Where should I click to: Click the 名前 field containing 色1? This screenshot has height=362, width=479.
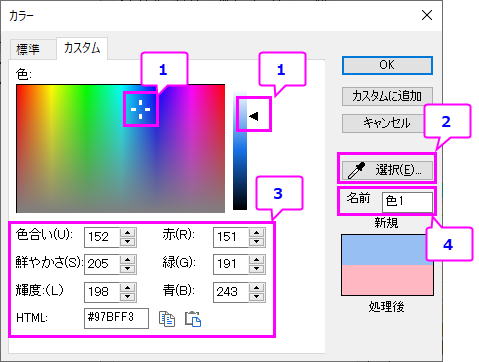click(x=407, y=202)
